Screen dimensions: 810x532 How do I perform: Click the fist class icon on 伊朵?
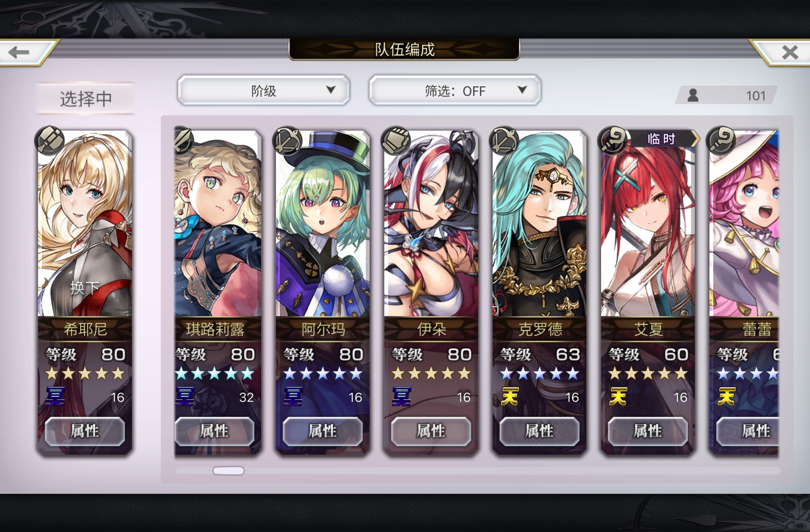click(x=396, y=141)
